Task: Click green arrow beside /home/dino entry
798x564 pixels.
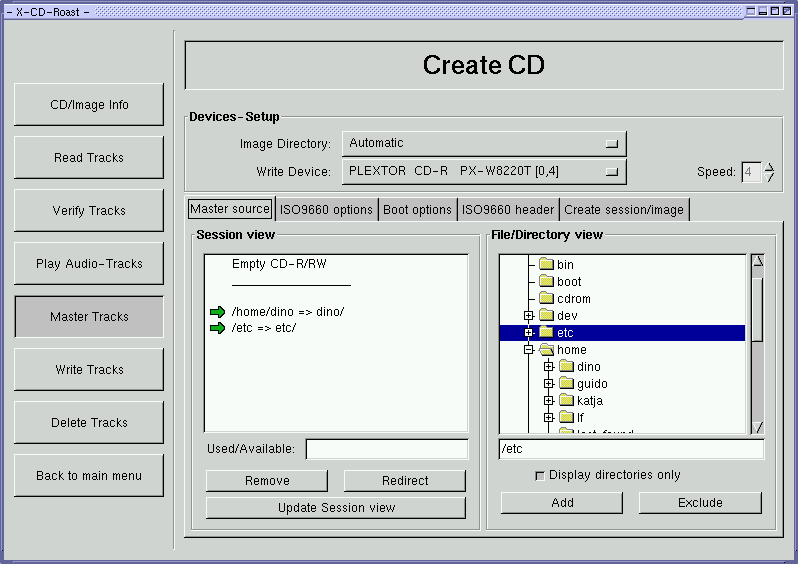Action: pos(218,312)
